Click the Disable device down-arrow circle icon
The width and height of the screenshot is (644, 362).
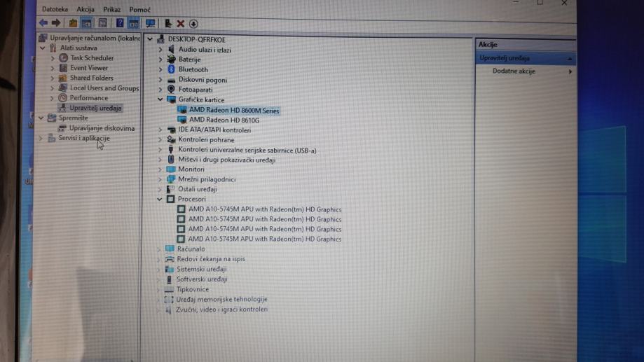click(x=193, y=24)
